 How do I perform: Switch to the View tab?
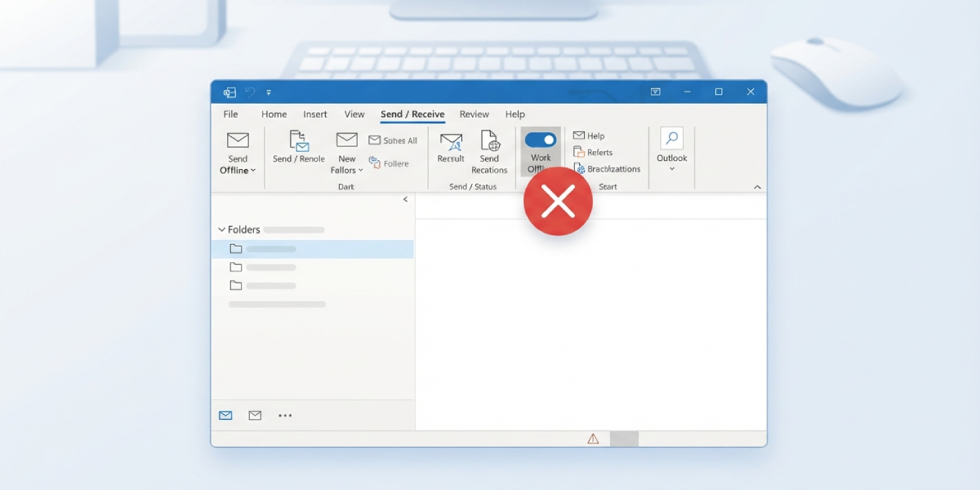pos(354,114)
